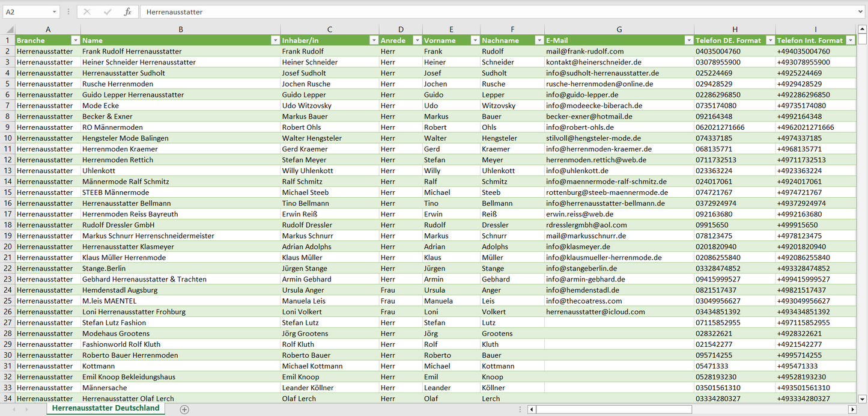Open the Telefon Int. Format filter dropdown
Viewport: 868px width, 416px height.
(850, 40)
